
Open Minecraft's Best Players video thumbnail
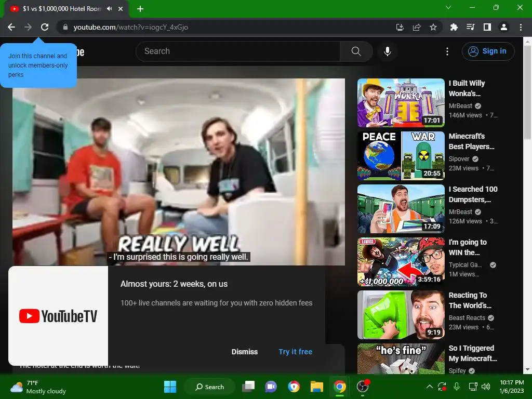coord(401,156)
